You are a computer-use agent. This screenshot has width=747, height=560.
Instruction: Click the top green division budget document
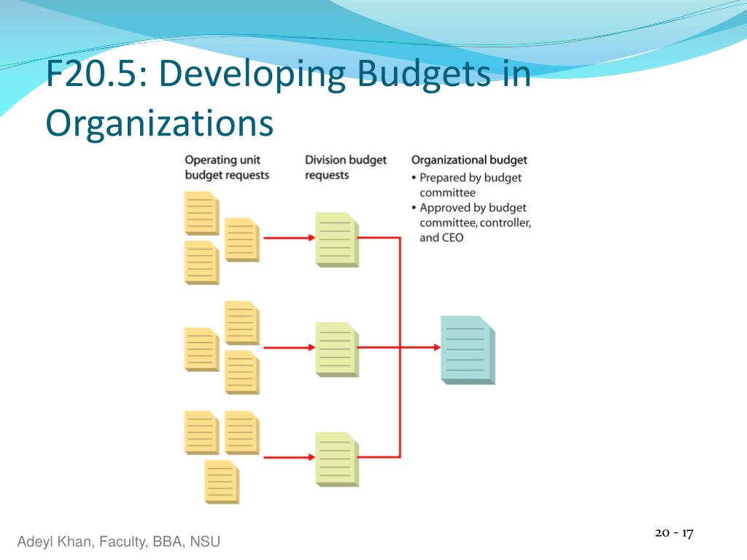click(337, 239)
